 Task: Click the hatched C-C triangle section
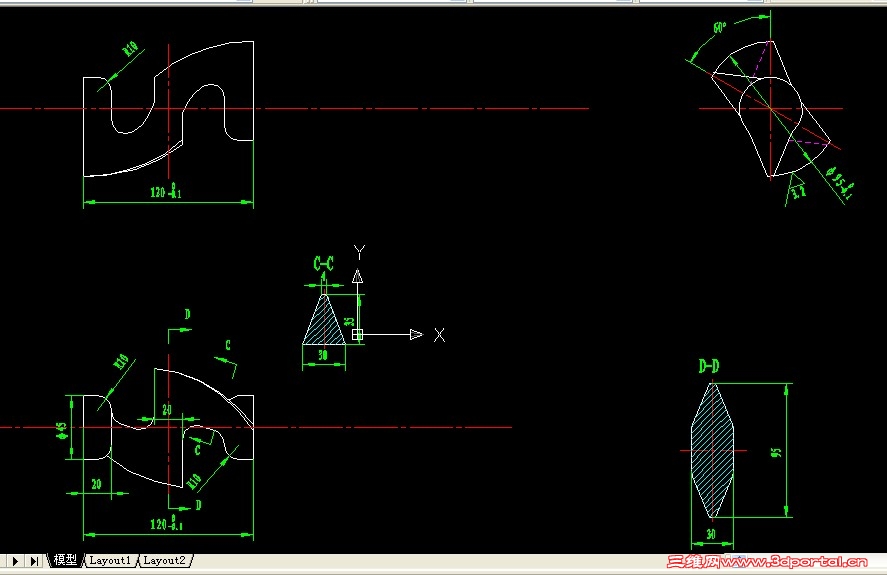(324, 323)
